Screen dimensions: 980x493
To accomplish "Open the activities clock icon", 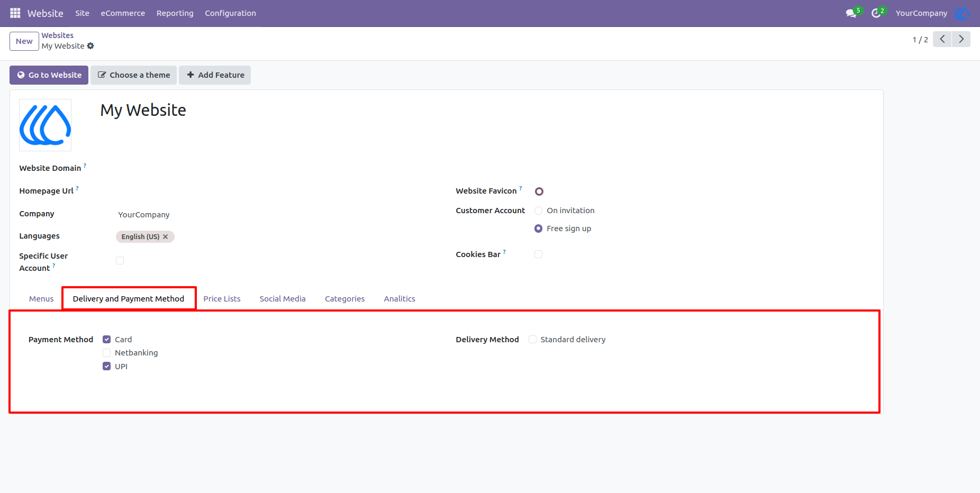I will pos(876,13).
